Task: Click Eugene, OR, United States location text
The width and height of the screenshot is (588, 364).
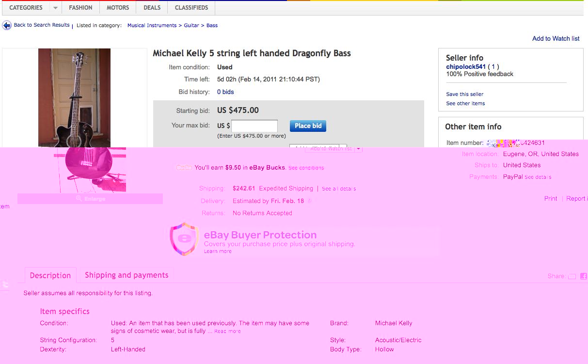Action: (541, 154)
